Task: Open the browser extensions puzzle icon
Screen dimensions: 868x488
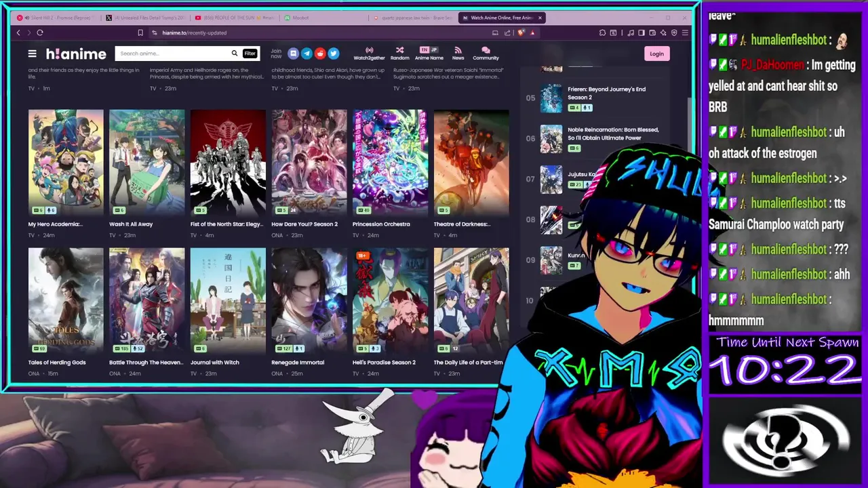Action: tap(603, 33)
